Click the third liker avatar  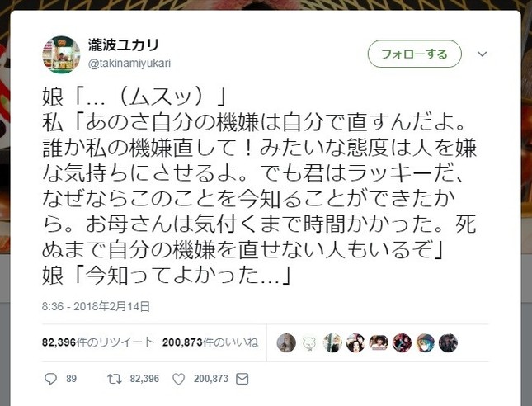[x=332, y=342]
